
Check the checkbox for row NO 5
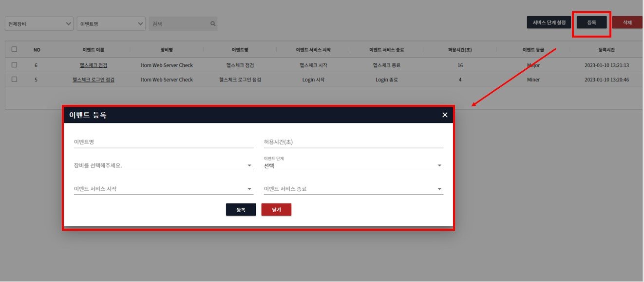(x=14, y=80)
